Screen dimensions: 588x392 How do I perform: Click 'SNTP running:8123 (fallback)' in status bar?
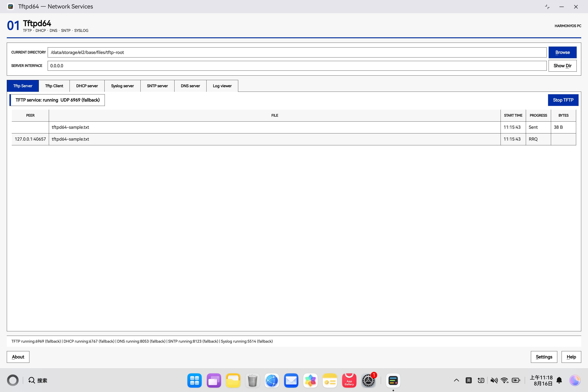coord(193,341)
